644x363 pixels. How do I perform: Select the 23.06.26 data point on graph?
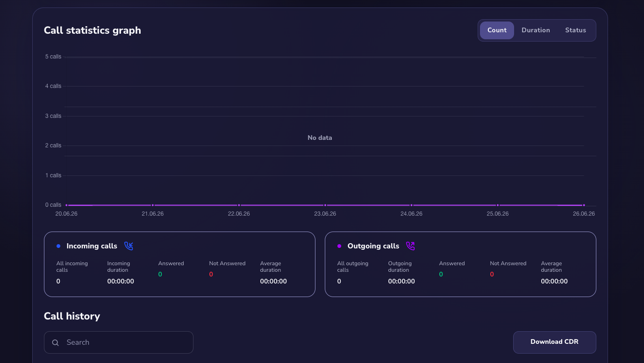click(x=325, y=205)
